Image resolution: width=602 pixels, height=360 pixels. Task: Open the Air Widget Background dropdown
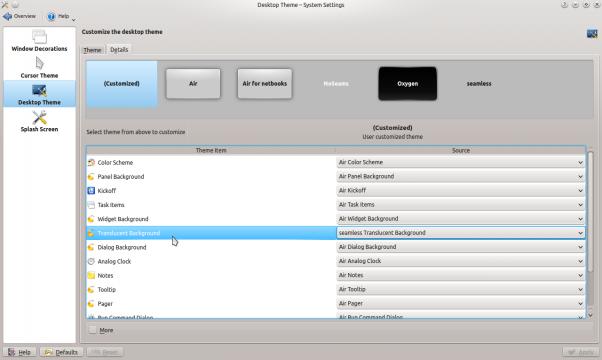point(461,219)
